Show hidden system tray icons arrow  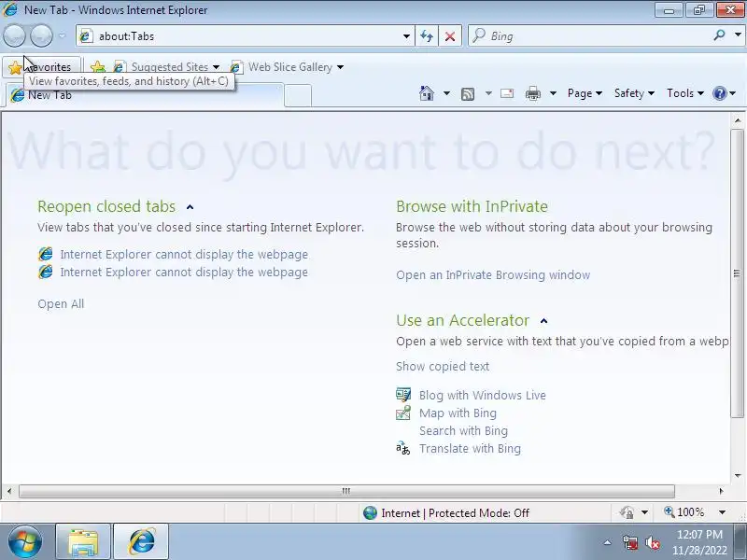point(608,542)
